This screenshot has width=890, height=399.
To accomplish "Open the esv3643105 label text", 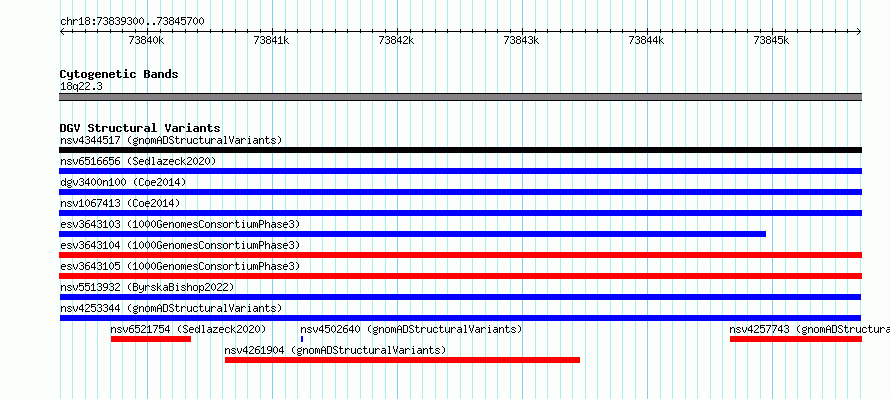I will coord(180,266).
